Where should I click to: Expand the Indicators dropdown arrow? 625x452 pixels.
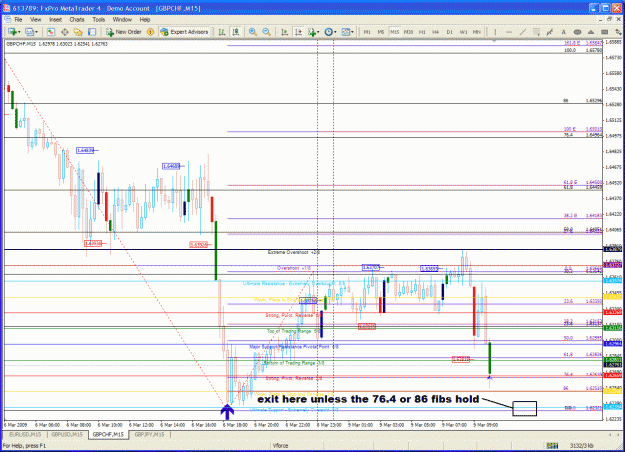coord(318,32)
